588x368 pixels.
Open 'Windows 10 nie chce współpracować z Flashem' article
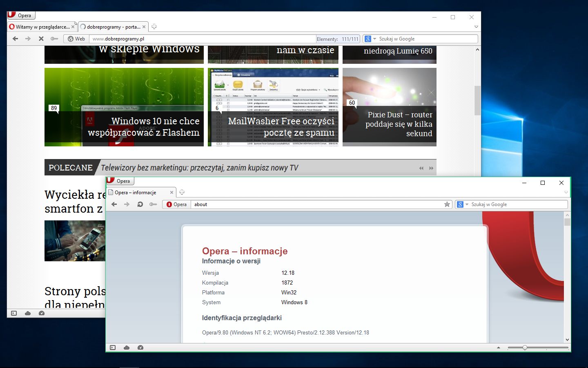click(x=124, y=107)
